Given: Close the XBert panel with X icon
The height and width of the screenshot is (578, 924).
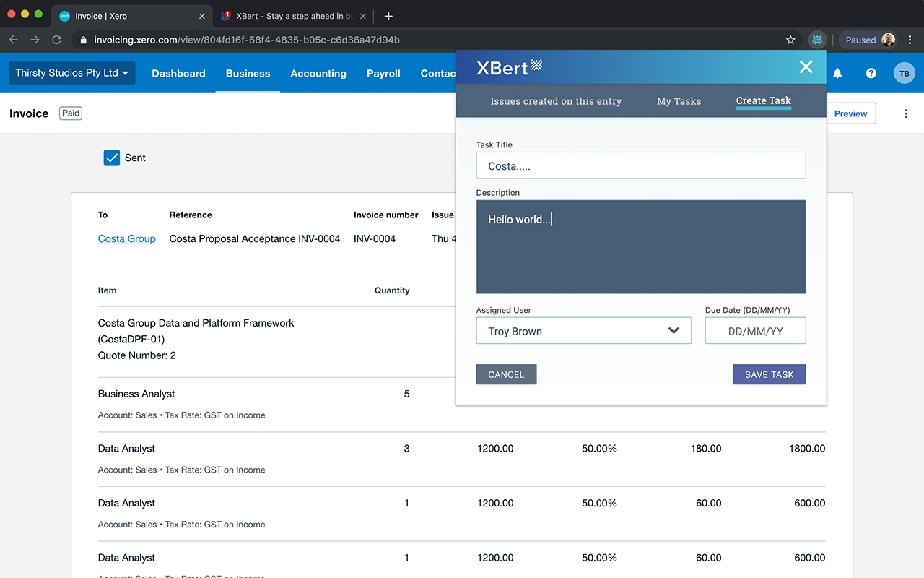Looking at the screenshot, I should point(806,67).
